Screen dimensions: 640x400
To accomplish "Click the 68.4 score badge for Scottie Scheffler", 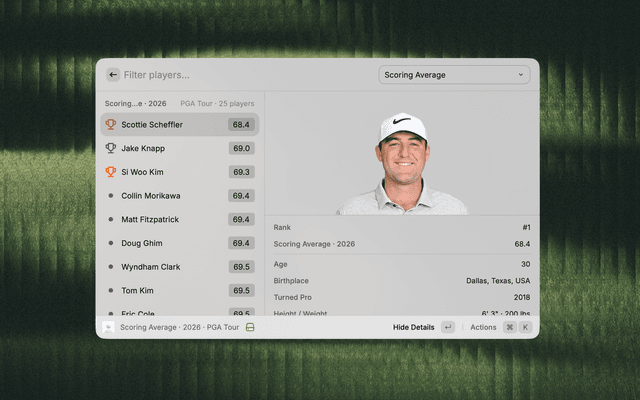I will [241, 124].
